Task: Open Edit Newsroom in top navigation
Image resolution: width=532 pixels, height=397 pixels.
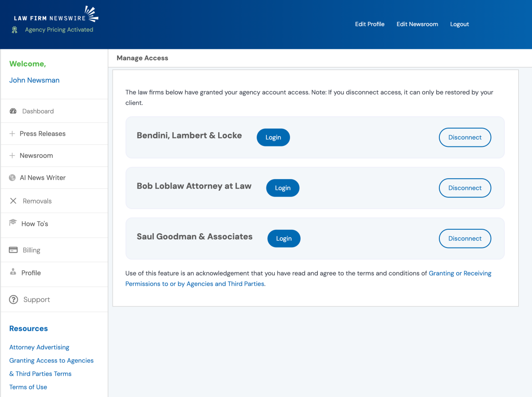Action: pos(417,24)
